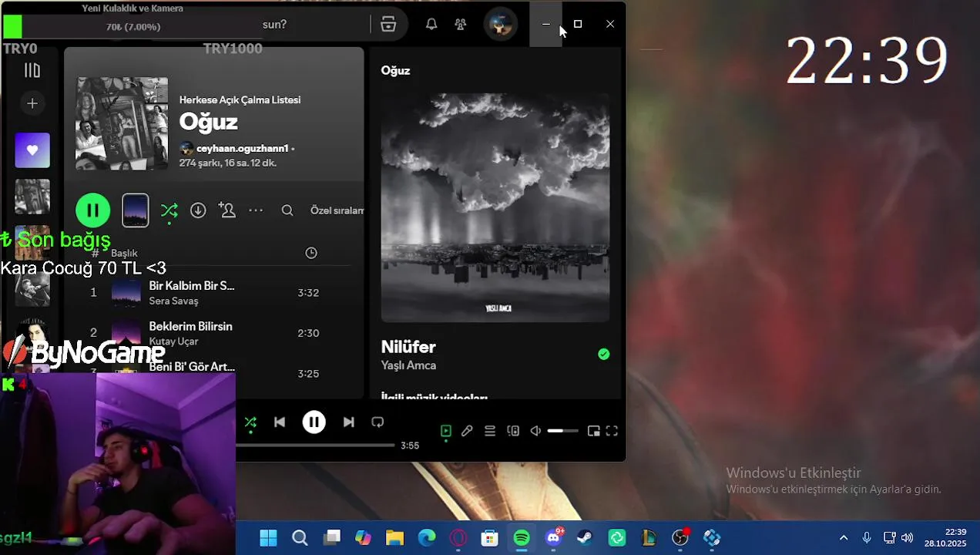
Task: Open Windows taskbar search
Action: click(300, 538)
